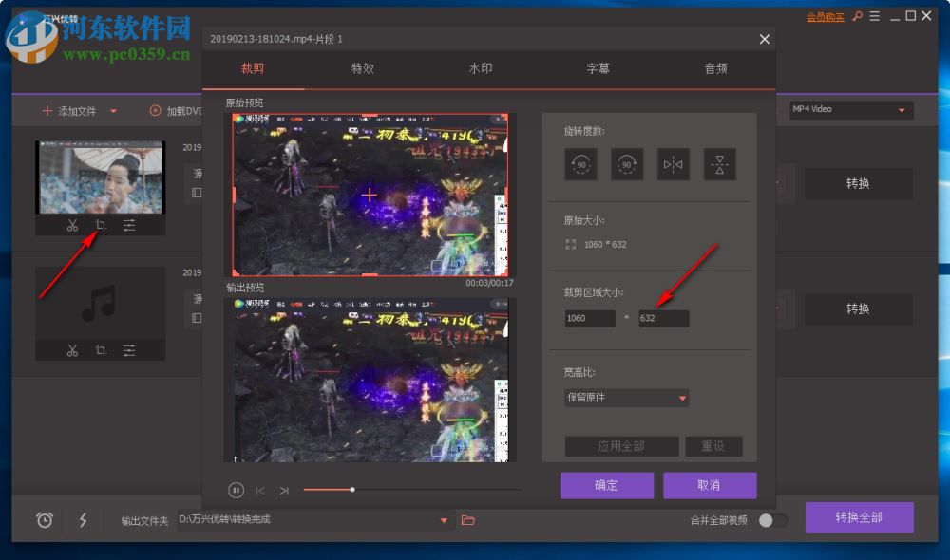This screenshot has height=560, width=950.
Task: Flip the video horizontally
Action: click(673, 163)
